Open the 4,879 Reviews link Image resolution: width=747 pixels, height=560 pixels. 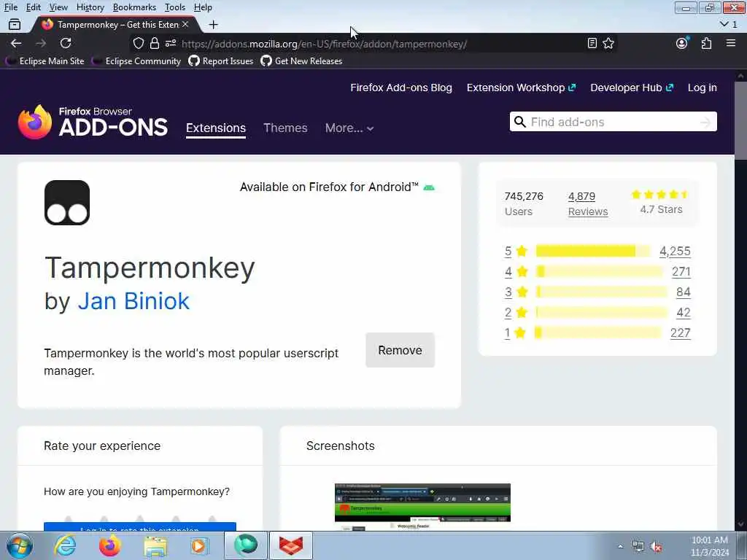coord(588,204)
